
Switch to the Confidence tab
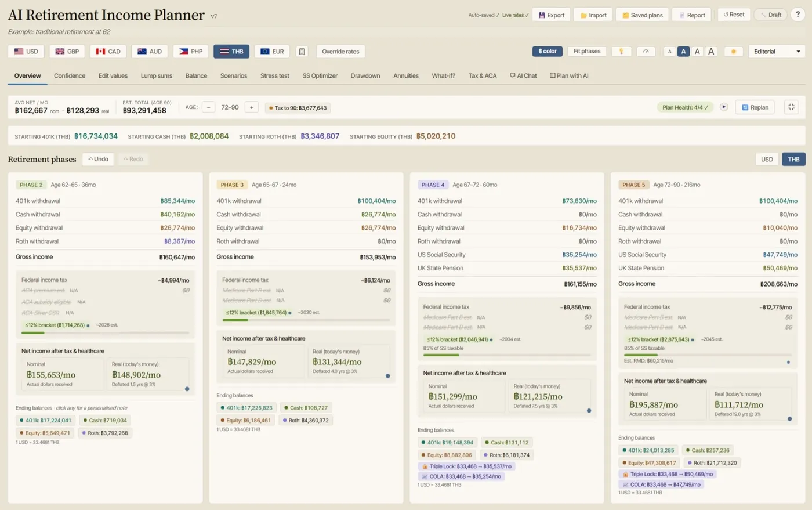tap(70, 76)
